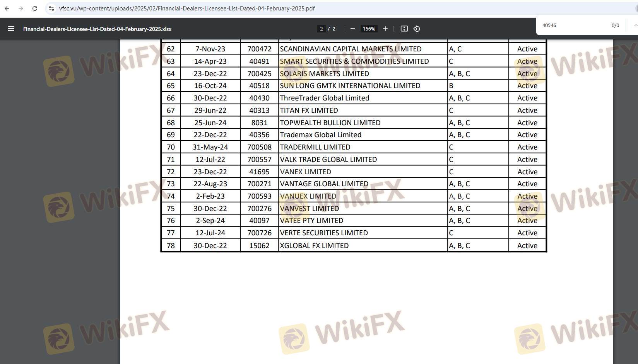
Task: Zoom in on the PDF
Action: pos(385,29)
